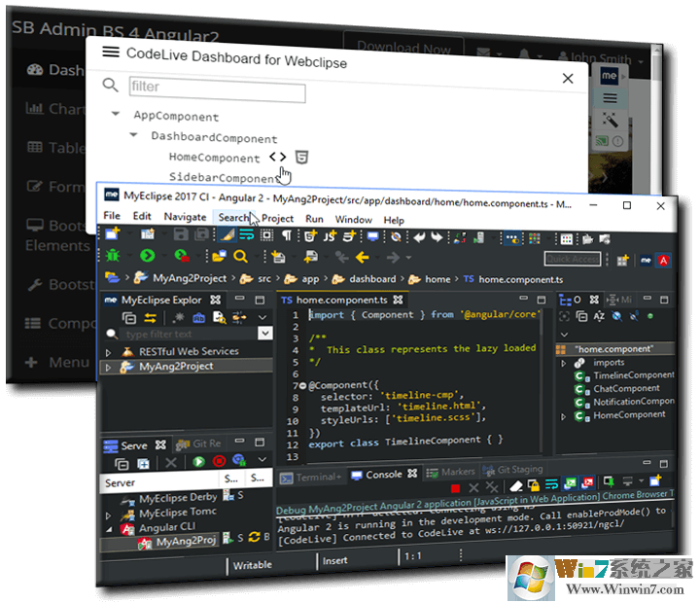The image size is (700, 603).
Task: Select the MyEclipse Explorer view tab
Action: (162, 300)
